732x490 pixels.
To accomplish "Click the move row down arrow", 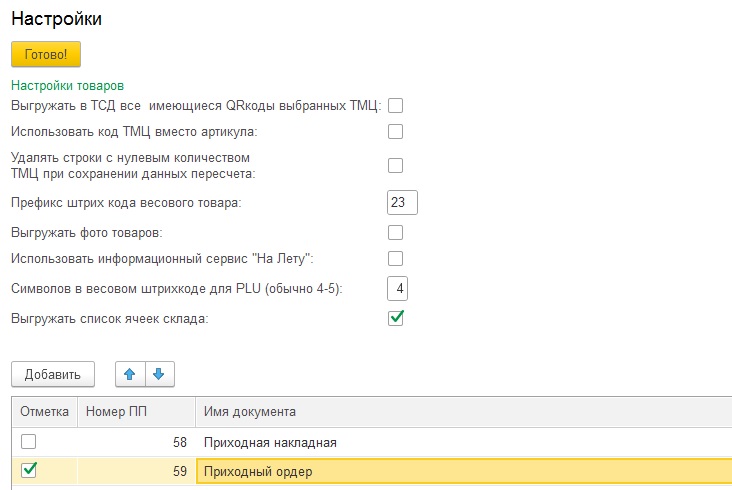I will 159,374.
